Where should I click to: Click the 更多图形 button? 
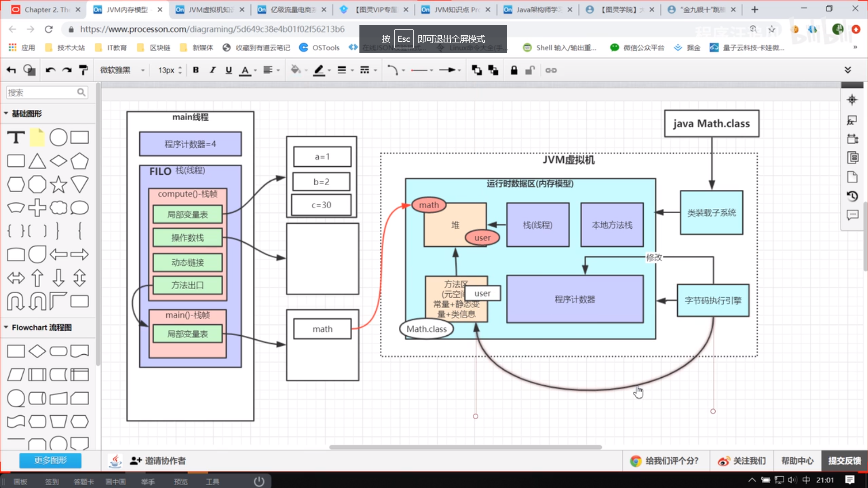(50, 460)
